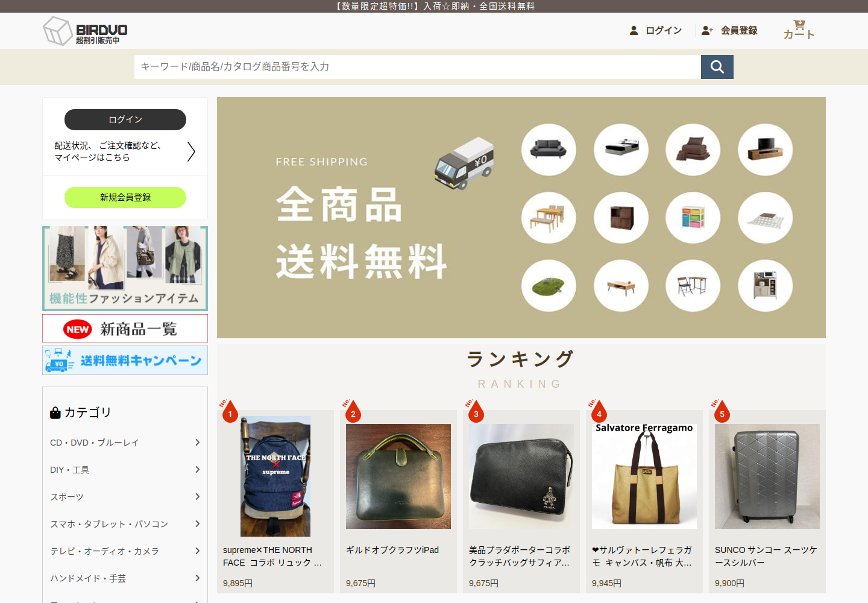Screen dimensions: 868x603
Task: Open the silver SUNCO suitcase image
Action: [767, 476]
